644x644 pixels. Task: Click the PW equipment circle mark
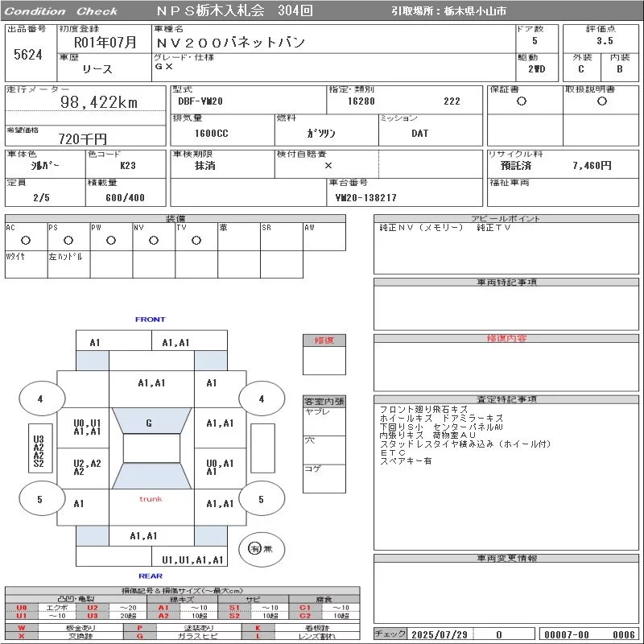[x=111, y=241]
